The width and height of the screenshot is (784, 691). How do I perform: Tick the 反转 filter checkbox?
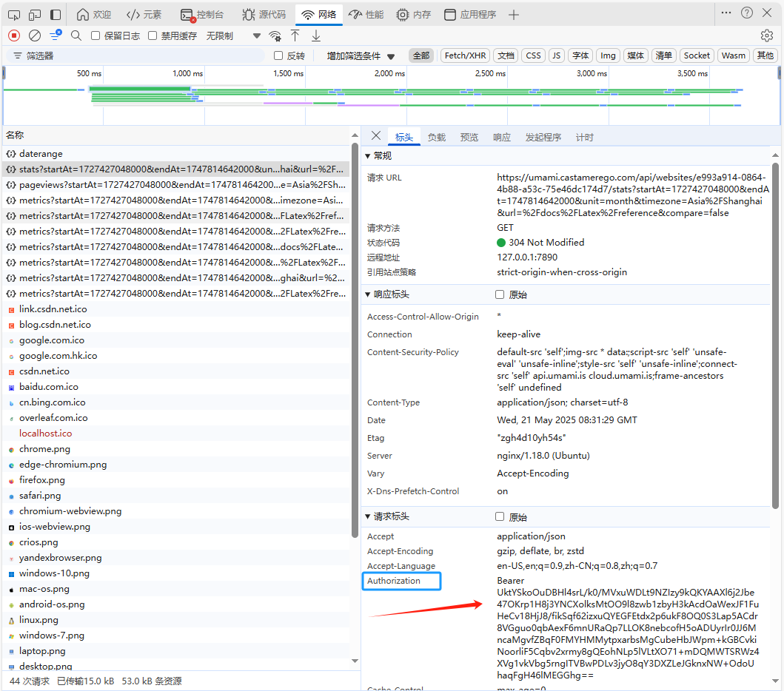(x=278, y=55)
